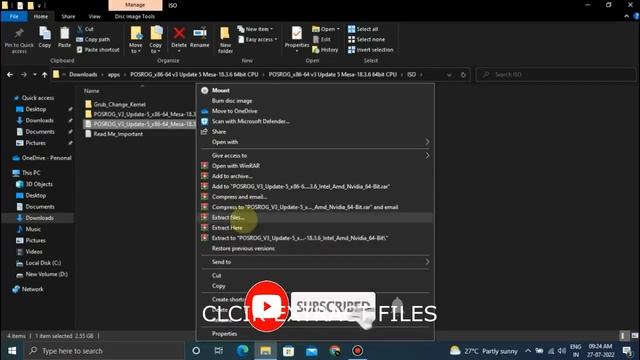Click Copy path in the ribbon

click(x=93, y=40)
